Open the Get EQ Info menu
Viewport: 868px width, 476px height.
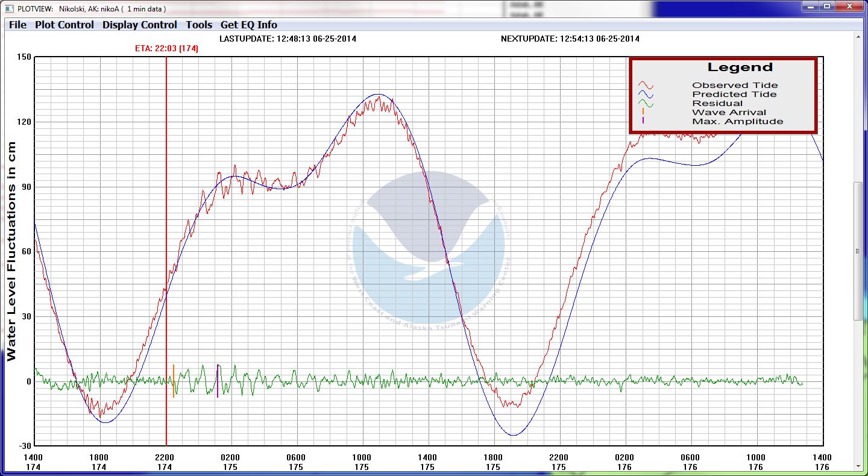click(249, 25)
